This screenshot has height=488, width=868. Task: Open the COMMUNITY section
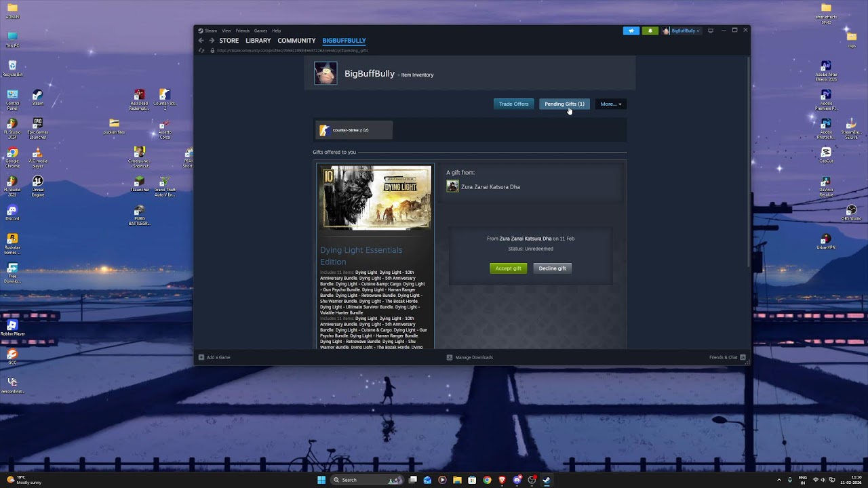point(296,41)
